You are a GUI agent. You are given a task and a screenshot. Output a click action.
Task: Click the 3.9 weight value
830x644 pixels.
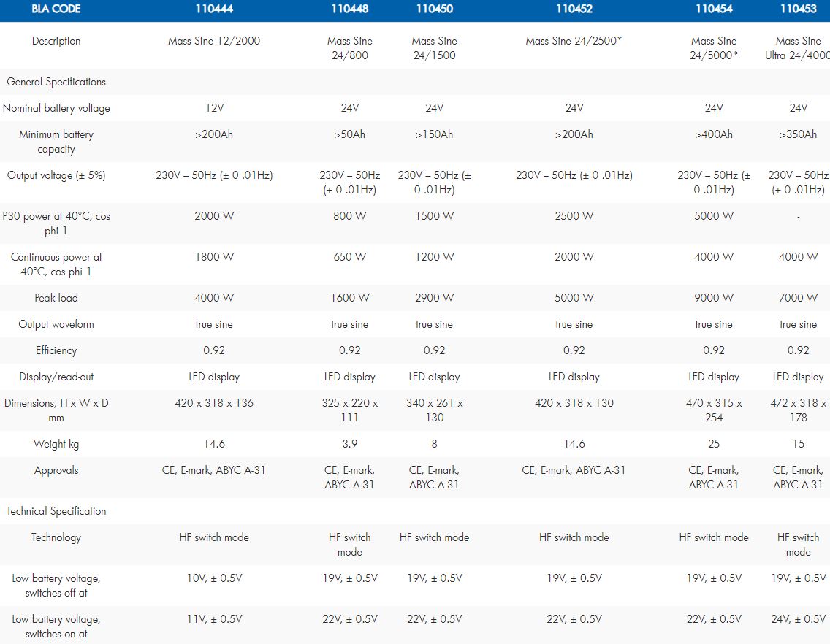[350, 444]
